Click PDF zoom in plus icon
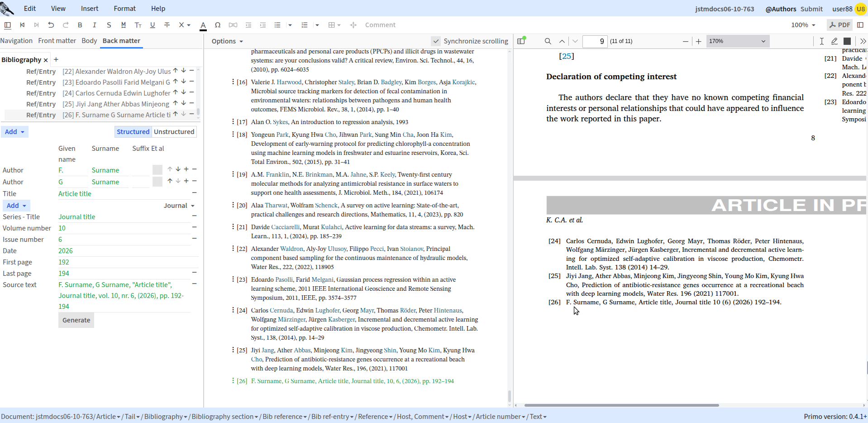 698,41
